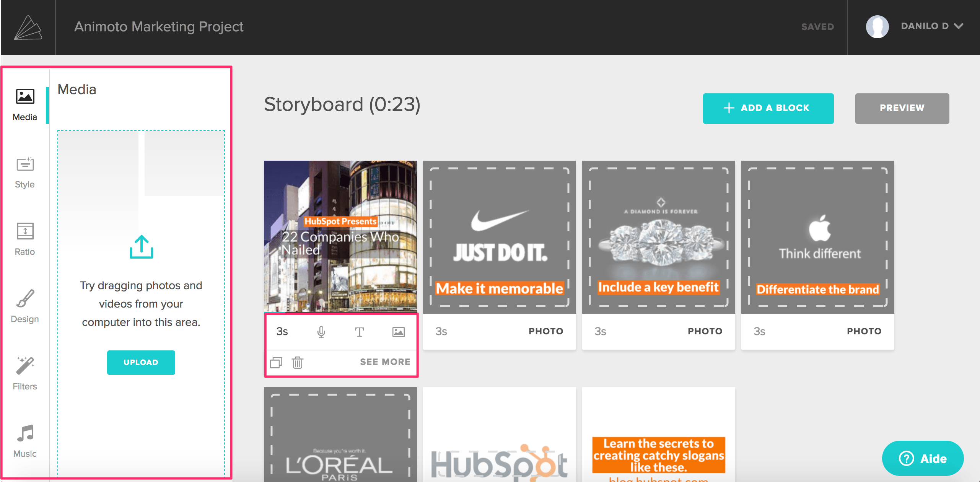This screenshot has width=980, height=482.
Task: Click 3s duration under diamond block
Action: [600, 331]
